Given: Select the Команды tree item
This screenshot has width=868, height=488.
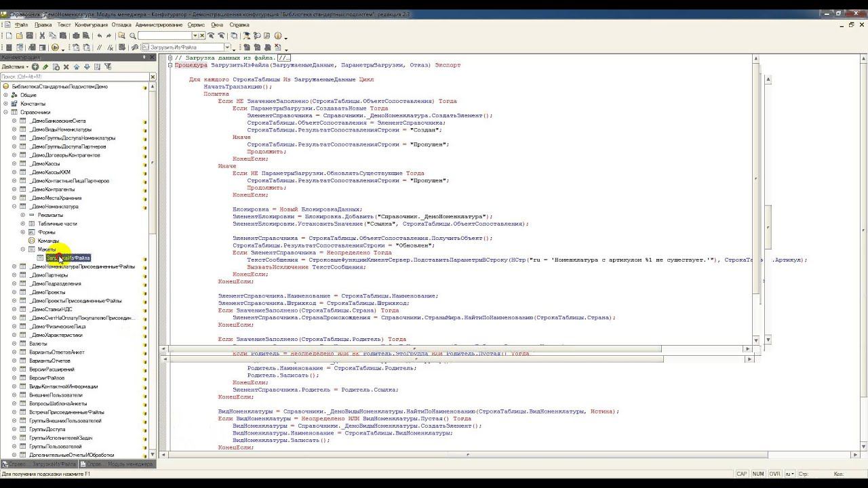Looking at the screenshot, I should (x=48, y=241).
